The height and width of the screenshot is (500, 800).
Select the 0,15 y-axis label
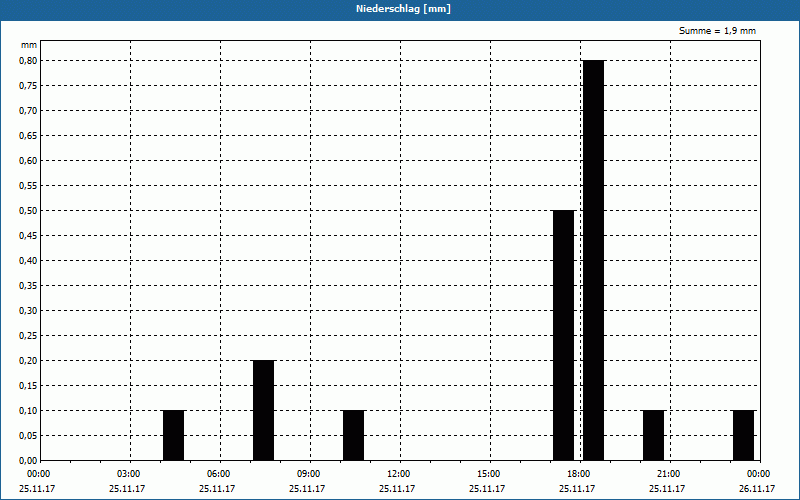(x=28, y=386)
